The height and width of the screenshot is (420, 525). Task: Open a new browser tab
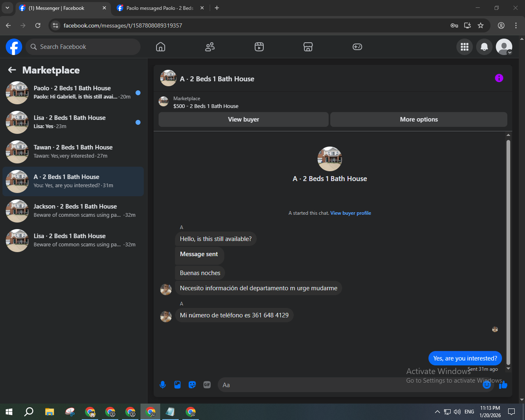pyautogui.click(x=217, y=8)
